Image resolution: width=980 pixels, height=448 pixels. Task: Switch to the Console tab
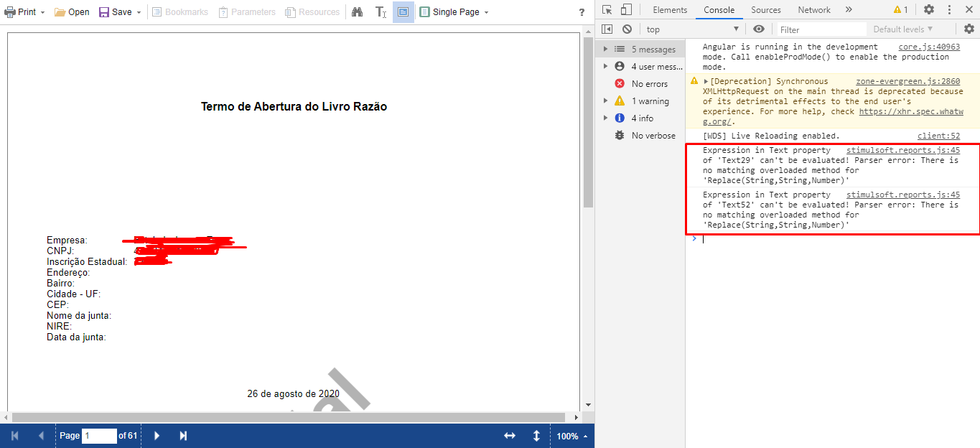[719, 10]
